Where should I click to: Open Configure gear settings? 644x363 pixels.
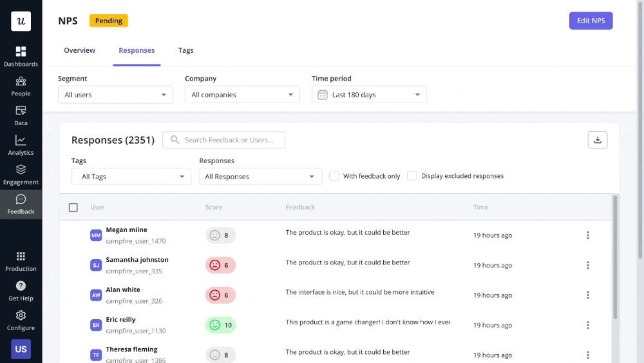21,320
